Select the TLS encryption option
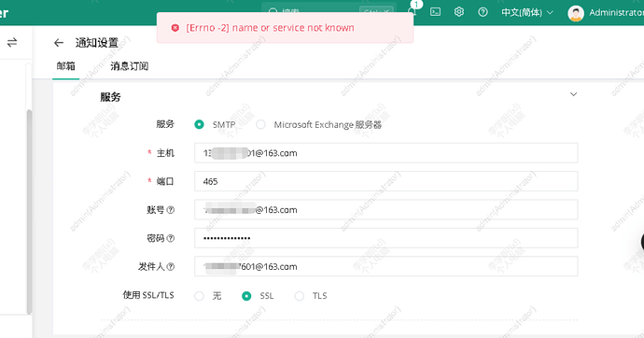This screenshot has width=644, height=338. pyautogui.click(x=300, y=296)
